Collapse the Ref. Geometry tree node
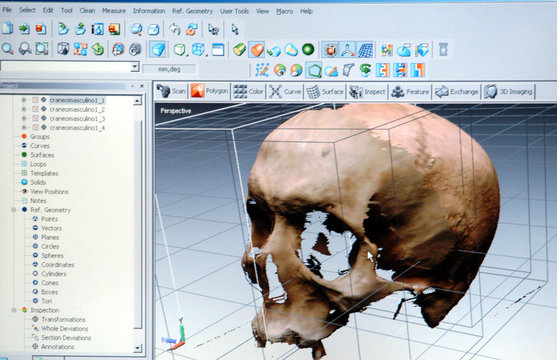This screenshot has width=557, height=360. (x=13, y=210)
